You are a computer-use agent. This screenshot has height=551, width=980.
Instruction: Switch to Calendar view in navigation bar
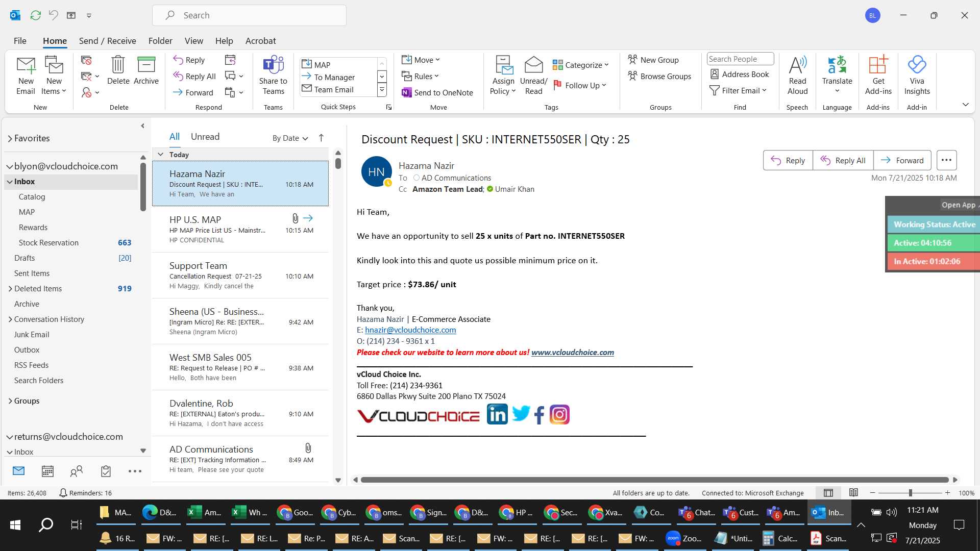47,471
